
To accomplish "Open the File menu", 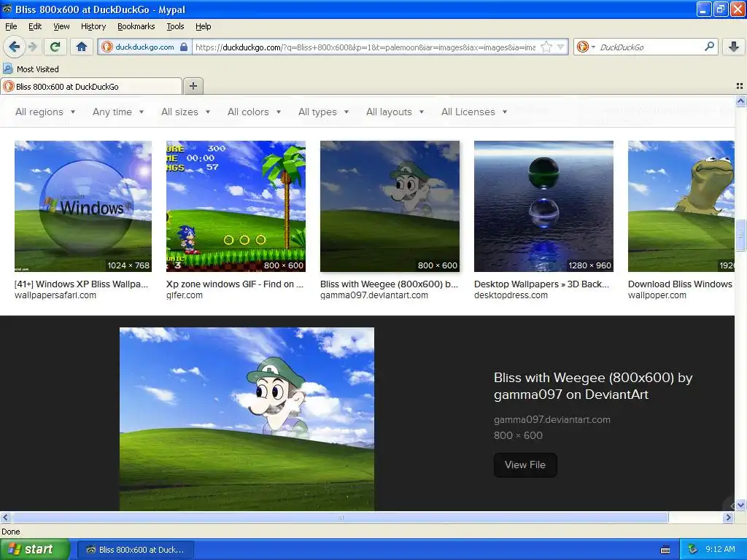I will tap(11, 26).
